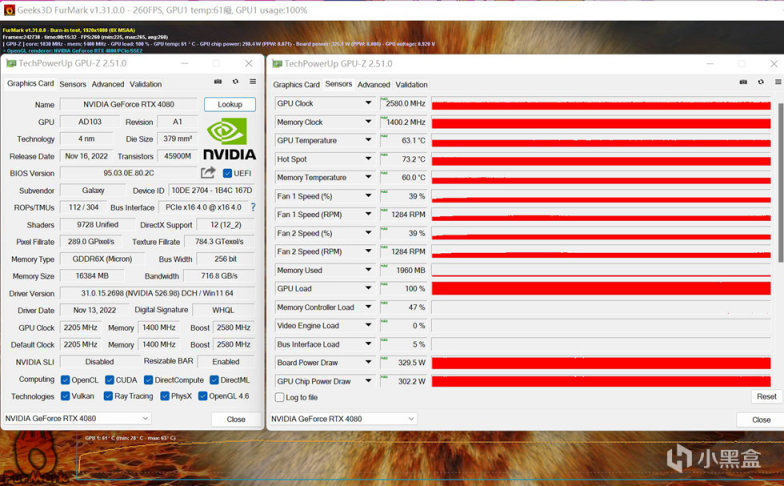Click the GPU Clock red history graph
Image resolution: width=784 pixels, height=486 pixels.
coord(601,104)
